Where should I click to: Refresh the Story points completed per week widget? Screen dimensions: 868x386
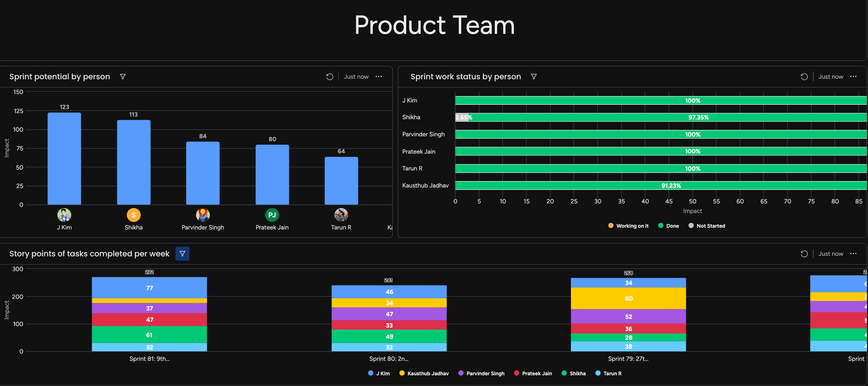coord(804,254)
